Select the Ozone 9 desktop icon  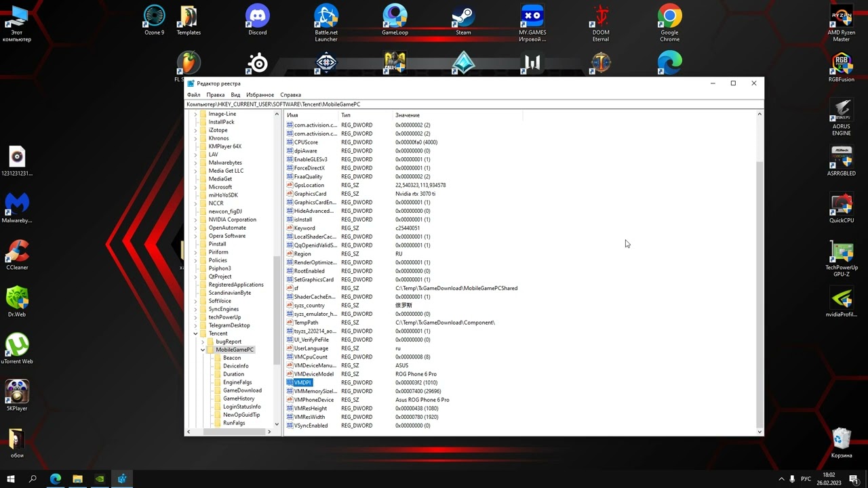[x=155, y=20]
